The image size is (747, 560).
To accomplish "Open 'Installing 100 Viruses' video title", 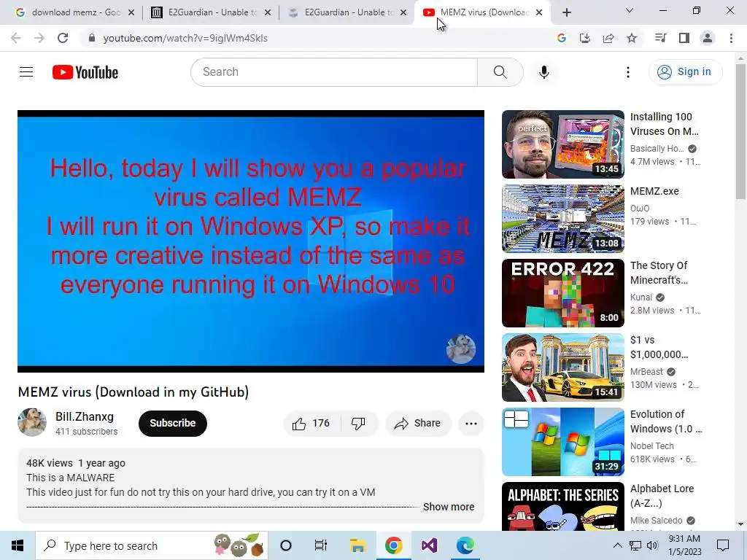I will point(664,124).
